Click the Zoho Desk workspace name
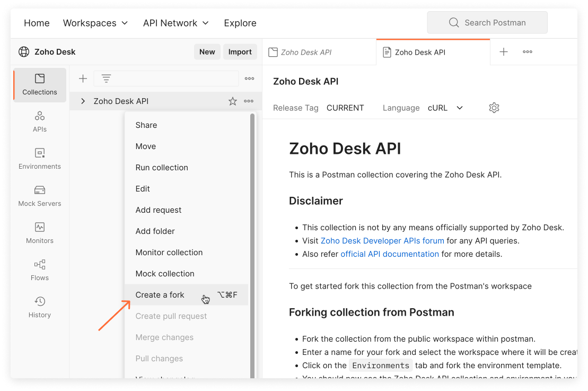Viewport: 588px width, 391px height. [x=55, y=52]
